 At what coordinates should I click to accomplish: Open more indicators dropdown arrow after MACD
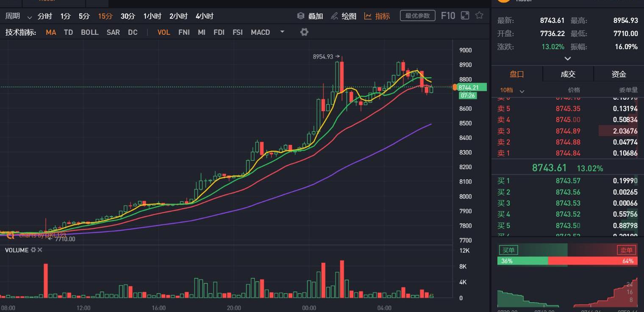point(283,32)
